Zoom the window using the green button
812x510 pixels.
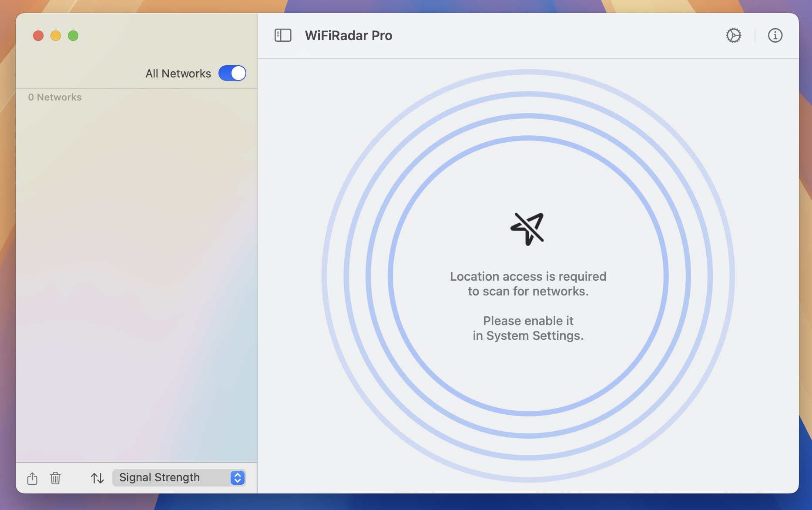coord(73,36)
